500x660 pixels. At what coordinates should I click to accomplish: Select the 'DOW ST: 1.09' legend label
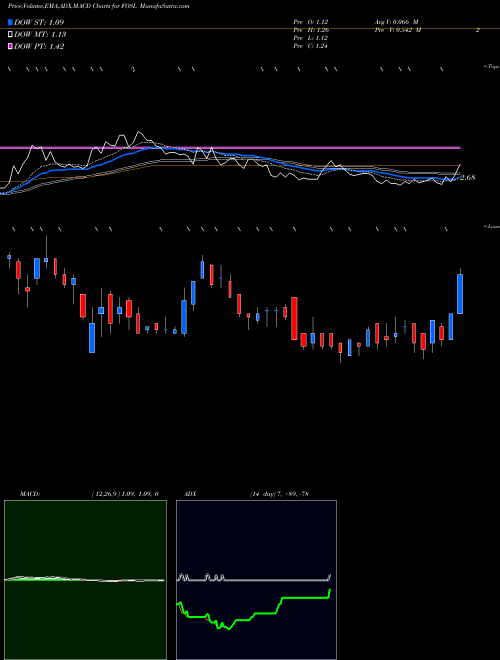(39, 22)
